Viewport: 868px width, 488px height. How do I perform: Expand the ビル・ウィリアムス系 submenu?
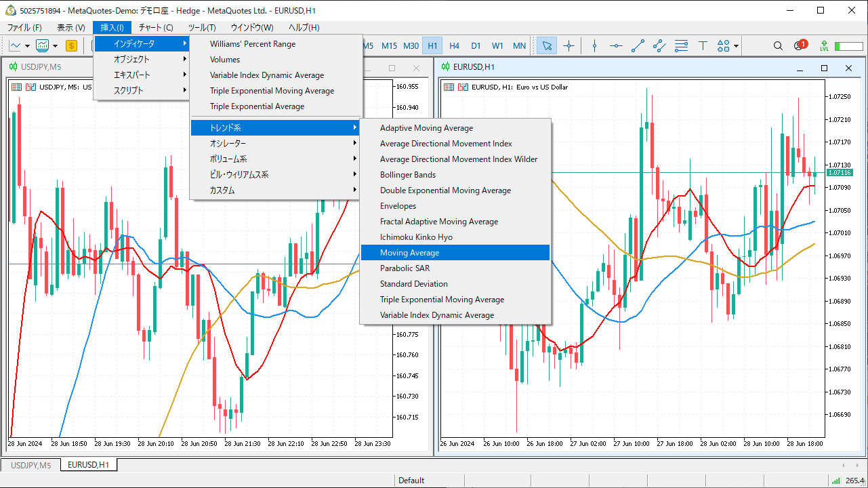click(x=275, y=174)
